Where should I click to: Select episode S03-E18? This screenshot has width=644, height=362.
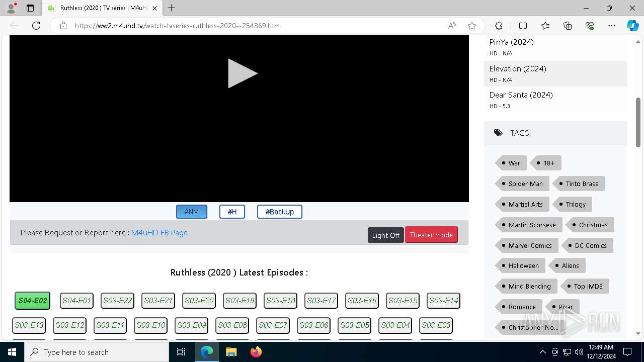pyautogui.click(x=280, y=301)
